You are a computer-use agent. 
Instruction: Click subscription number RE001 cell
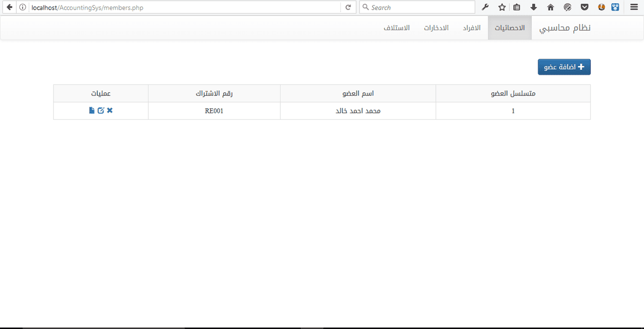pos(214,111)
